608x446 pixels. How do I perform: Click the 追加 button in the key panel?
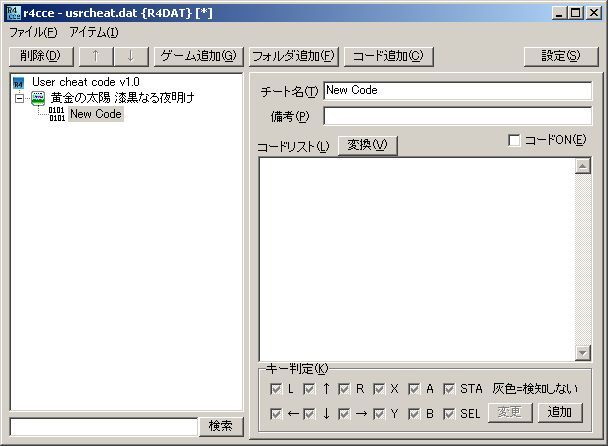(560, 412)
